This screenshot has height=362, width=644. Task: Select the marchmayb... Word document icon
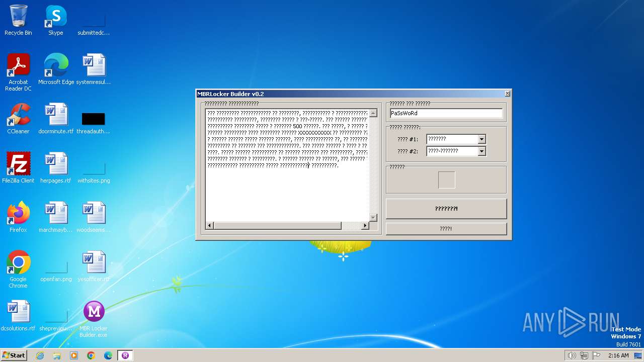click(56, 217)
